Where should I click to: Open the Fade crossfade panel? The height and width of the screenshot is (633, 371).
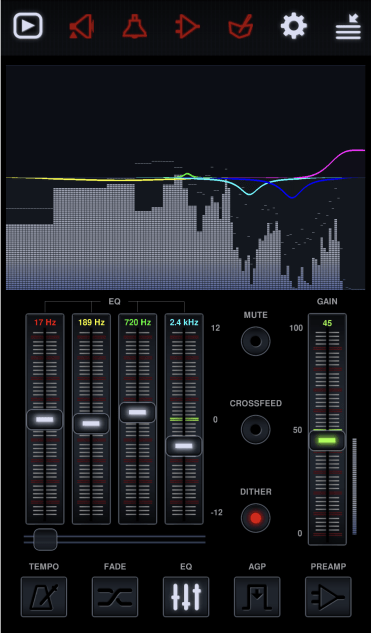(115, 597)
